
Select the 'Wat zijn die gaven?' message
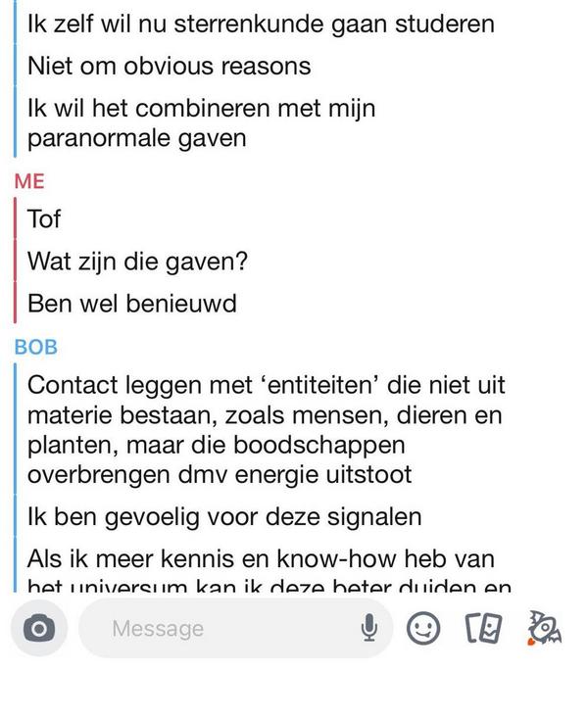pyautogui.click(x=137, y=262)
